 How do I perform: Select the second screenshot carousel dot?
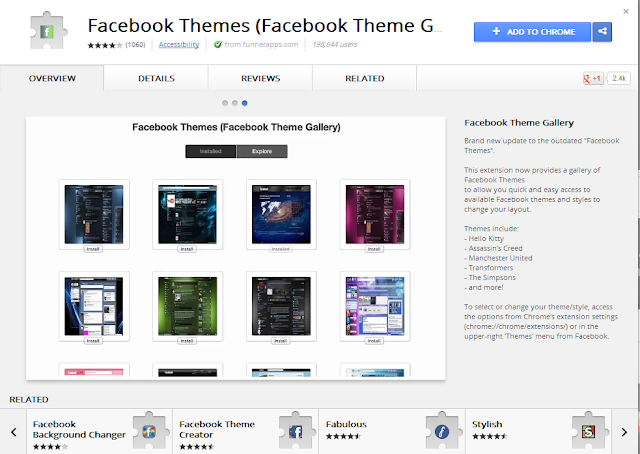pos(235,103)
